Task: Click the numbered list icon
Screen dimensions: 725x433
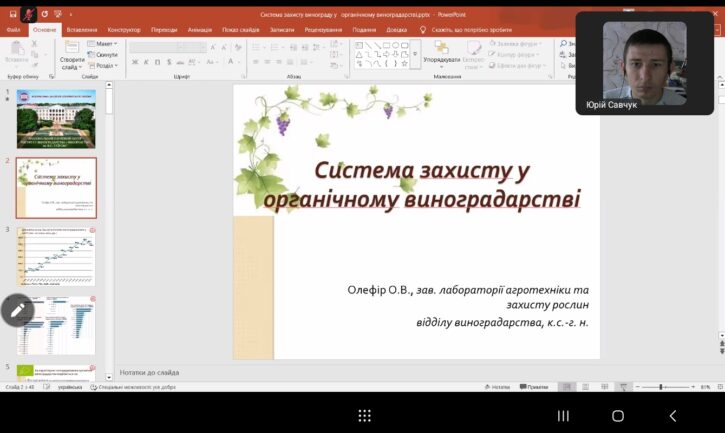Action: pos(276,47)
